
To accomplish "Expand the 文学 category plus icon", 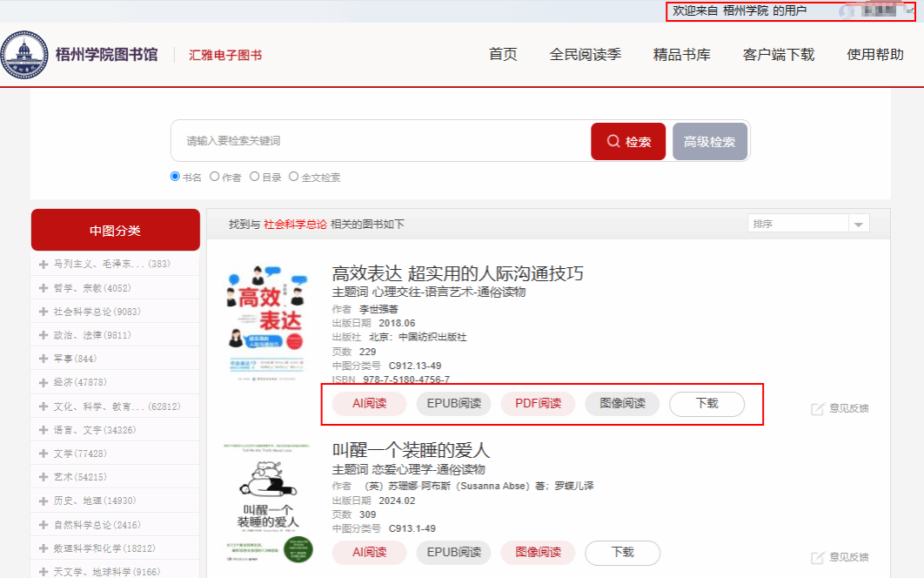I will tap(43, 454).
